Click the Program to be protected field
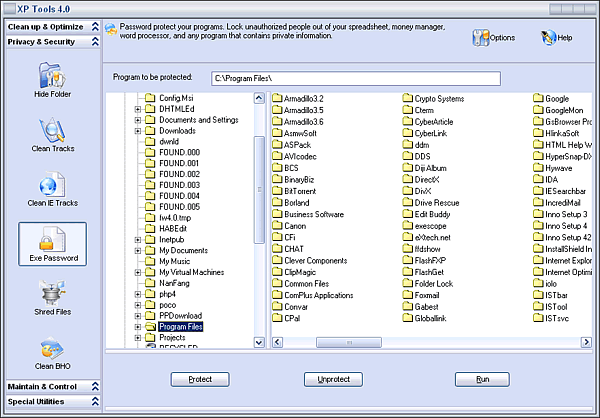 (356, 78)
